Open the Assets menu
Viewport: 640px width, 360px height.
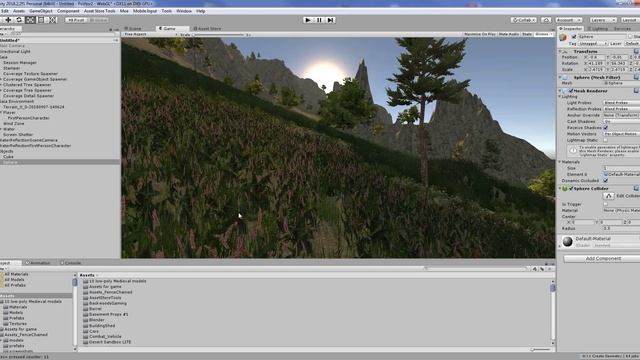(x=19, y=11)
